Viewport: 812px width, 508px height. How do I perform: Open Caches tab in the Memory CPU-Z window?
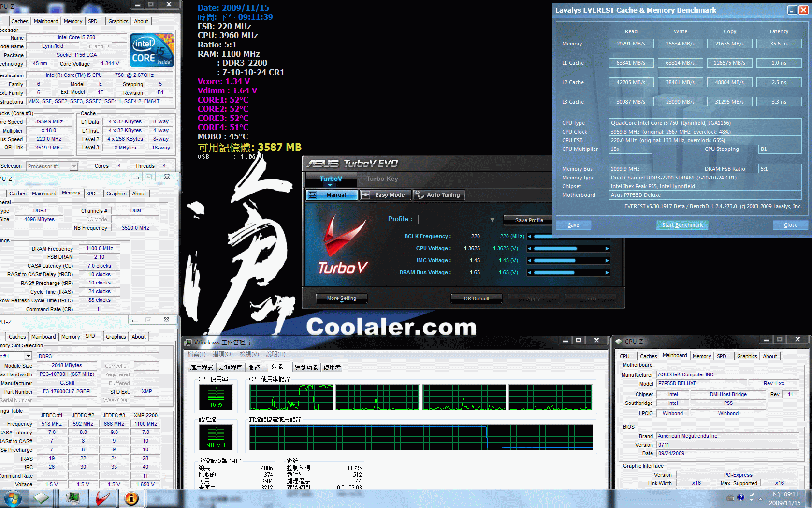18,194
